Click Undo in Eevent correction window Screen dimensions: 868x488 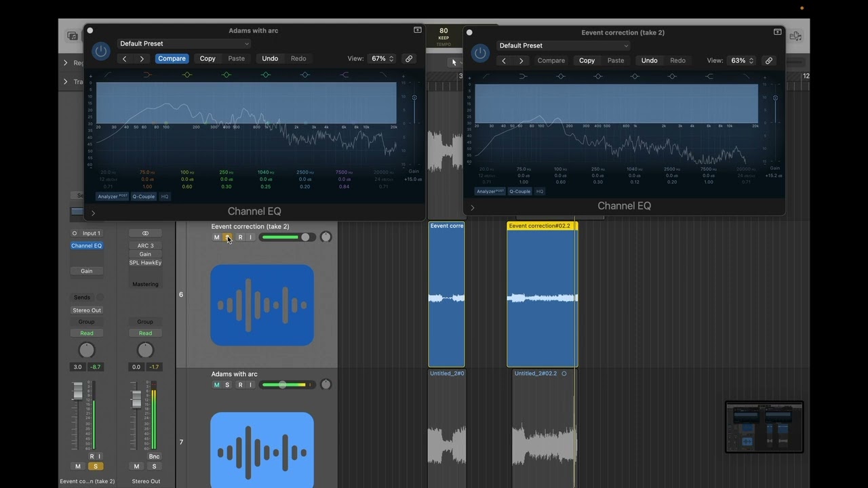point(649,60)
